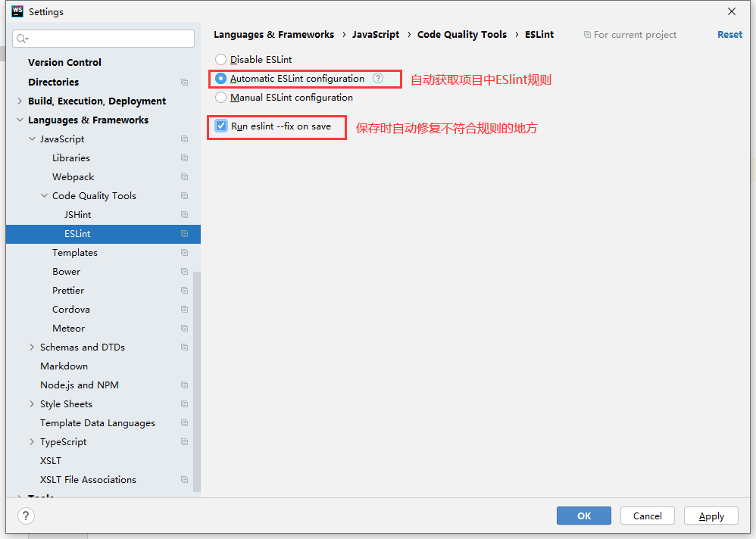Click the help icon beside Automatic ESLint configuration
This screenshot has width=756, height=539.
(x=378, y=78)
